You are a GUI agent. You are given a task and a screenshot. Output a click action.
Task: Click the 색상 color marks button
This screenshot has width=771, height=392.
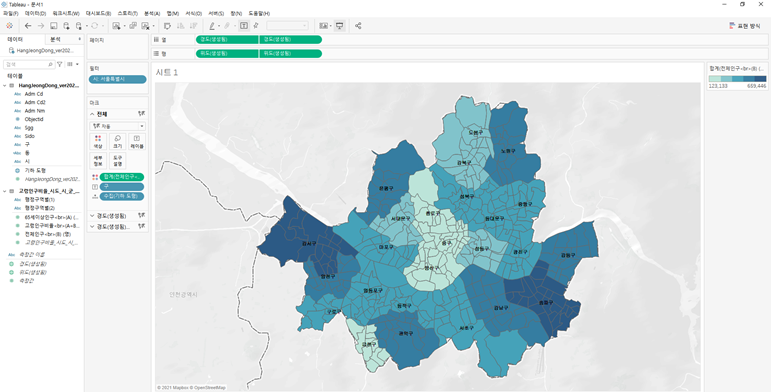click(x=98, y=142)
